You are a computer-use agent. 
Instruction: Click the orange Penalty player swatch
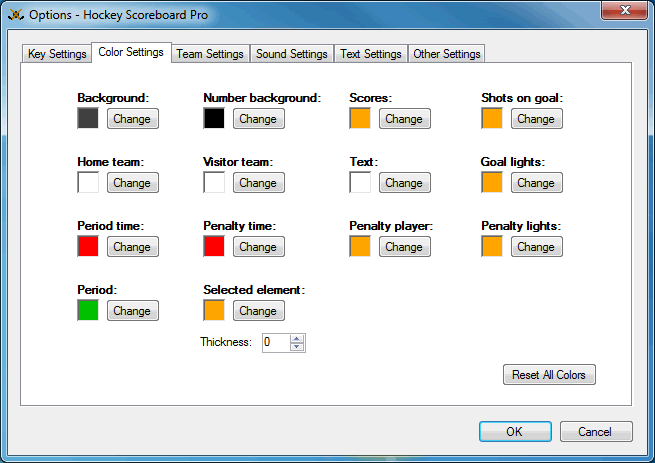[360, 246]
